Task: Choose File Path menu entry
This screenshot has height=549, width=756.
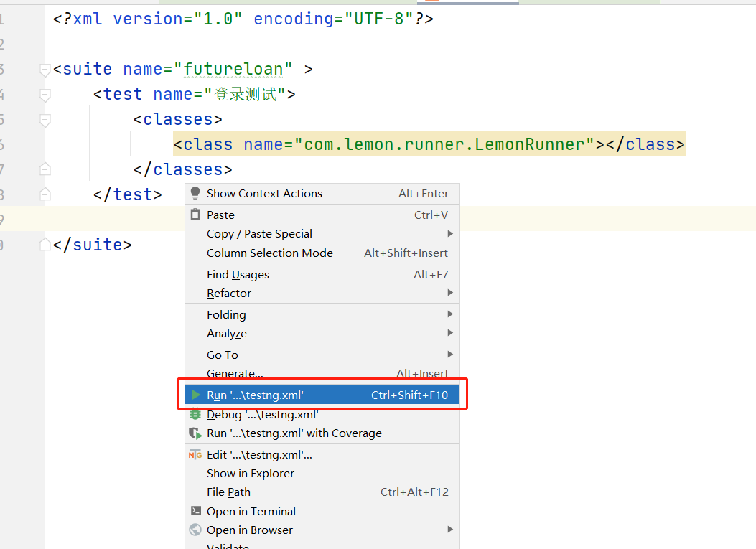Action: coord(228,492)
